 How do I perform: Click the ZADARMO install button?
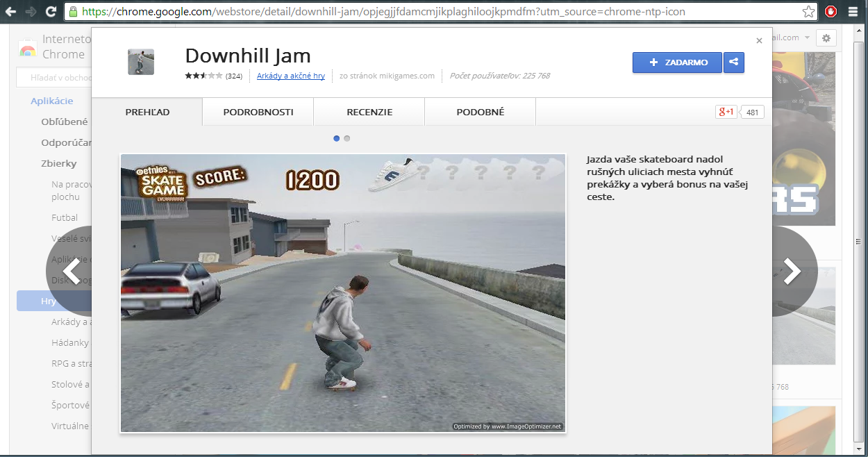(x=677, y=63)
